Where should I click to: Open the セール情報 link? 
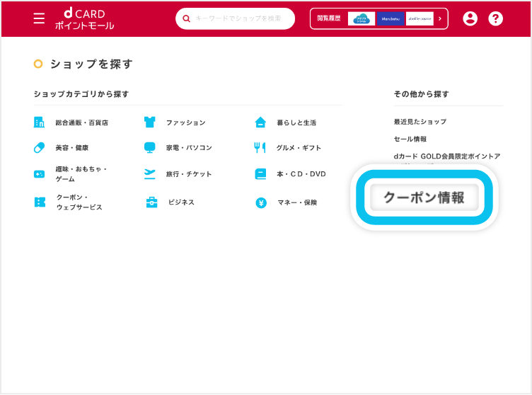(x=410, y=139)
